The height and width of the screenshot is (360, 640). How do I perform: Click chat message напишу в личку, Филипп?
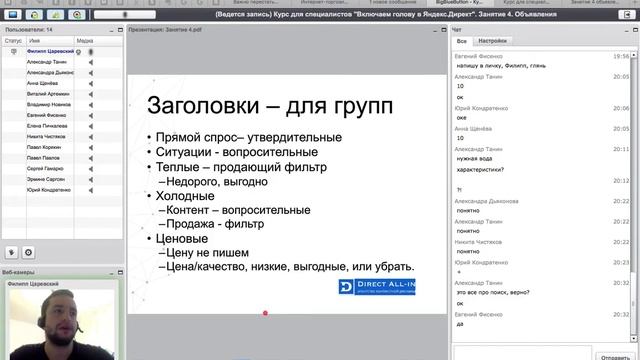[x=501, y=66]
